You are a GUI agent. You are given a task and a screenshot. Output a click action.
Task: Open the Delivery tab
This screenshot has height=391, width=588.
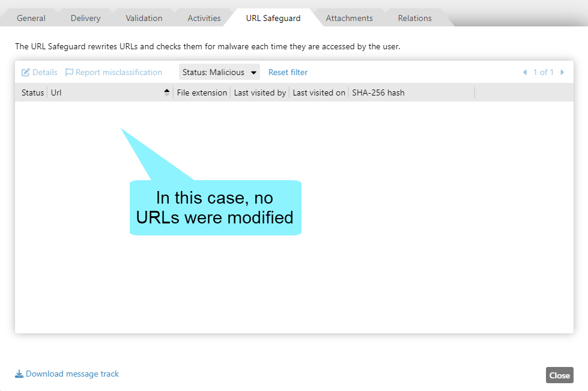tap(85, 18)
